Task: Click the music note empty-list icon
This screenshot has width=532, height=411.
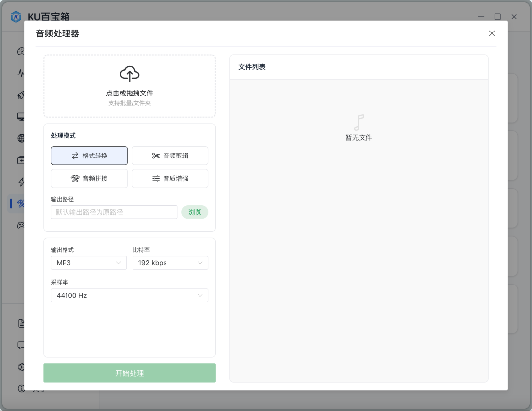Action: pos(359,123)
